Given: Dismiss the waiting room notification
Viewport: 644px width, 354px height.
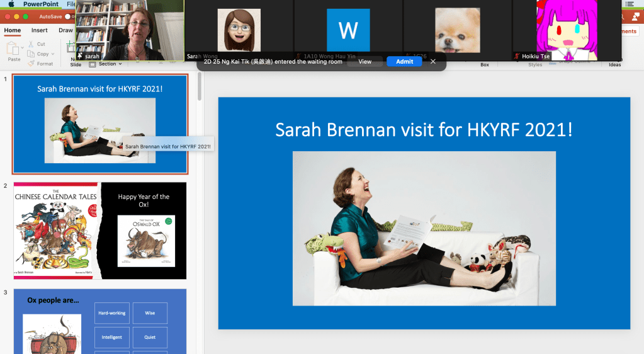Looking at the screenshot, I should 433,62.
